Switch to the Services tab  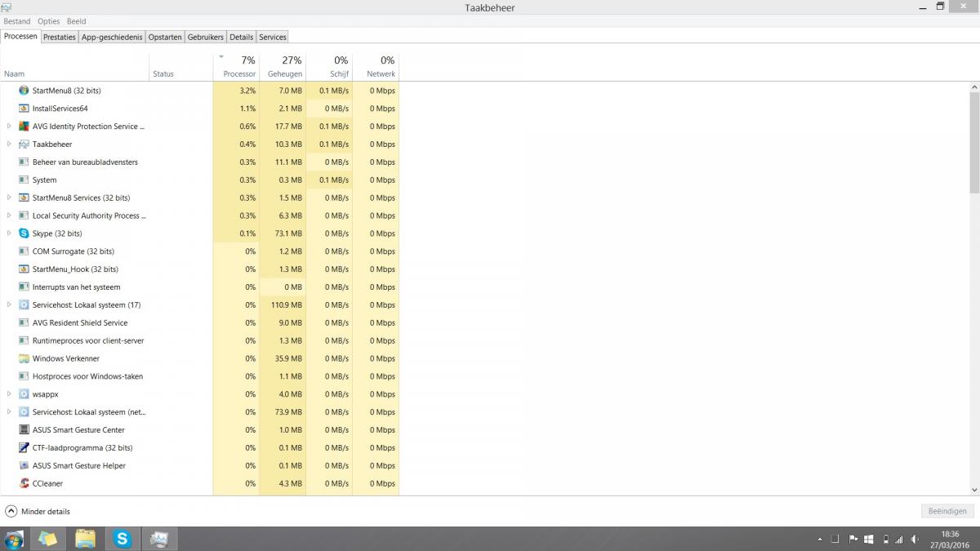[x=273, y=38]
